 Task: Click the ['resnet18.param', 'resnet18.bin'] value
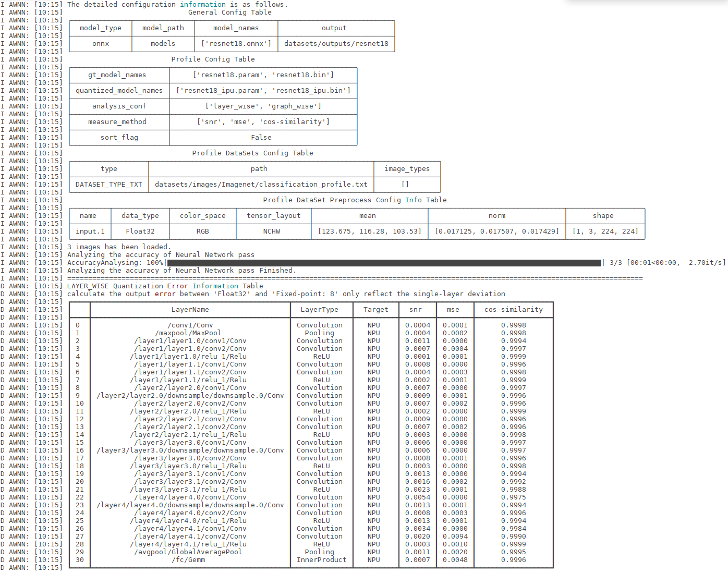click(x=263, y=75)
